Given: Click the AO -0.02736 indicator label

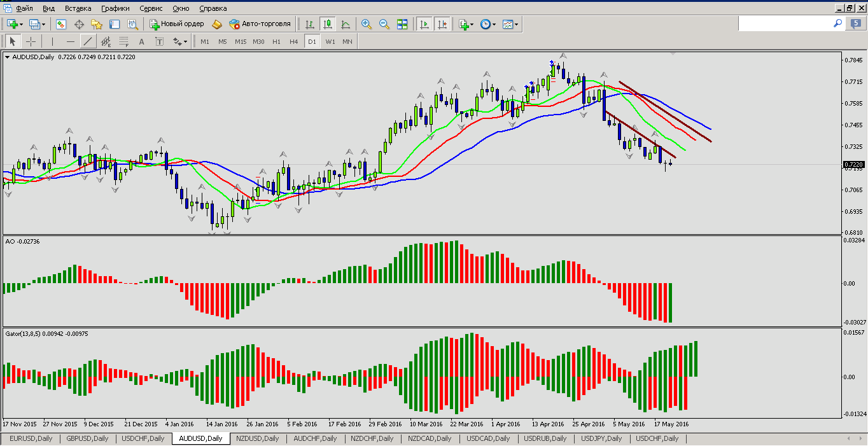Looking at the screenshot, I should (x=22, y=242).
